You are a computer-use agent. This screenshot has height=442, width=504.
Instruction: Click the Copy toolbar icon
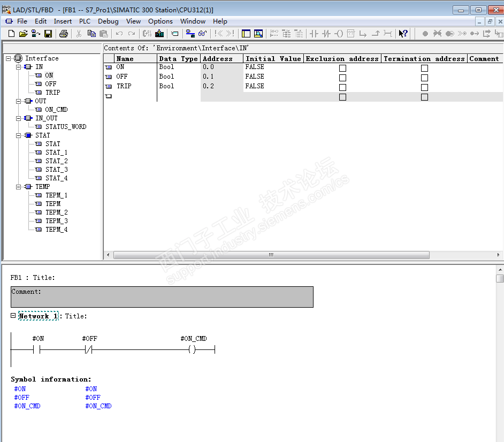91,33
